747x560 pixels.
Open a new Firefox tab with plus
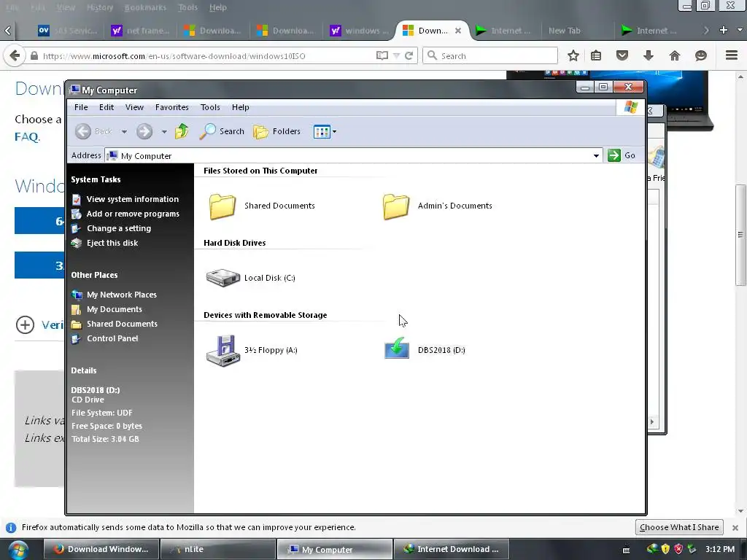[723, 30]
